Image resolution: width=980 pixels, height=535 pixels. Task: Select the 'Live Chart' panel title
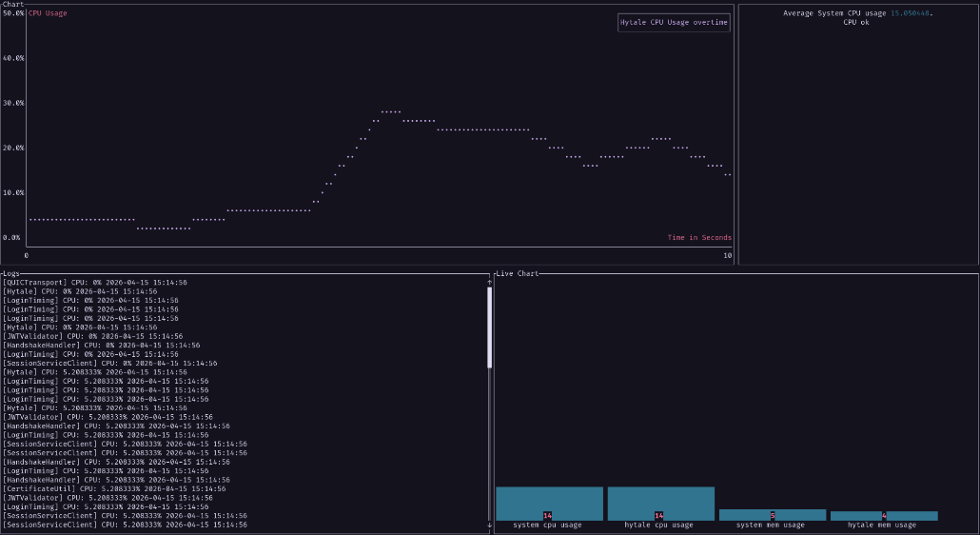coord(517,274)
